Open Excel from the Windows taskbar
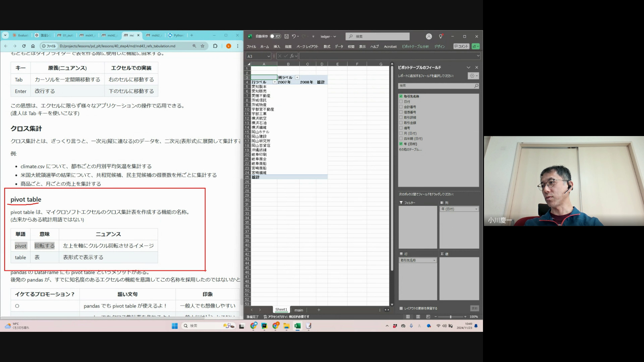 [297, 326]
